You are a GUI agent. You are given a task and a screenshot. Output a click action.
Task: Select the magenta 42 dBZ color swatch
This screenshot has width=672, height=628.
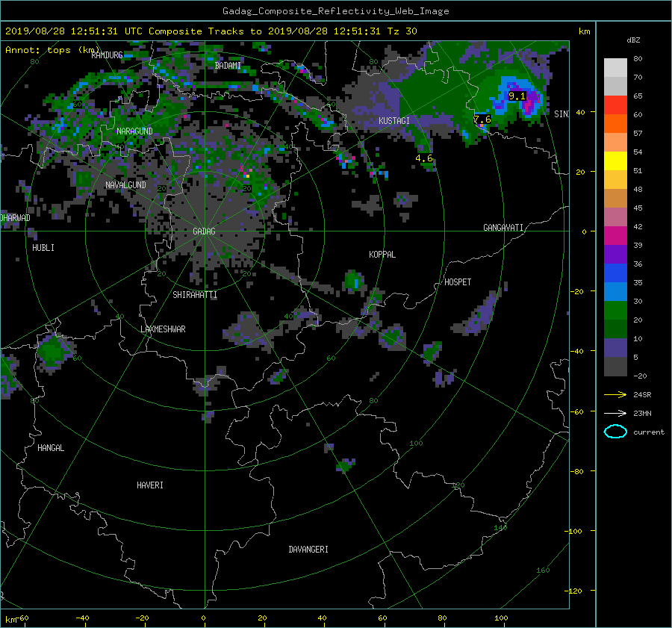(x=615, y=235)
